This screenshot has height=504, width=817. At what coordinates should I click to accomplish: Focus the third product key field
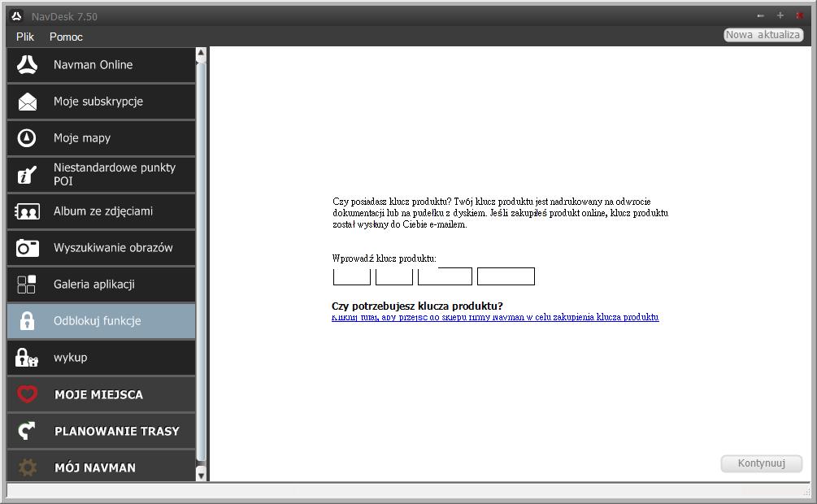(x=445, y=276)
